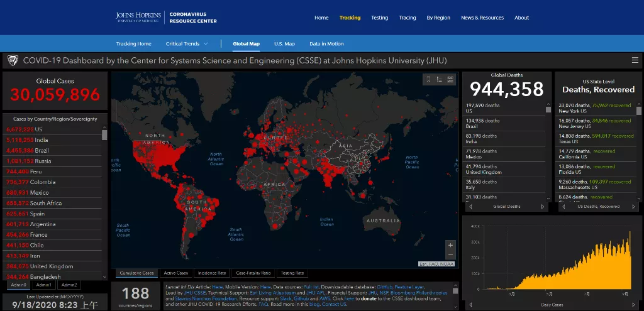Viewport: 644px width, 311px height.
Task: Open the Basemap gallery tool
Action: 450,80
